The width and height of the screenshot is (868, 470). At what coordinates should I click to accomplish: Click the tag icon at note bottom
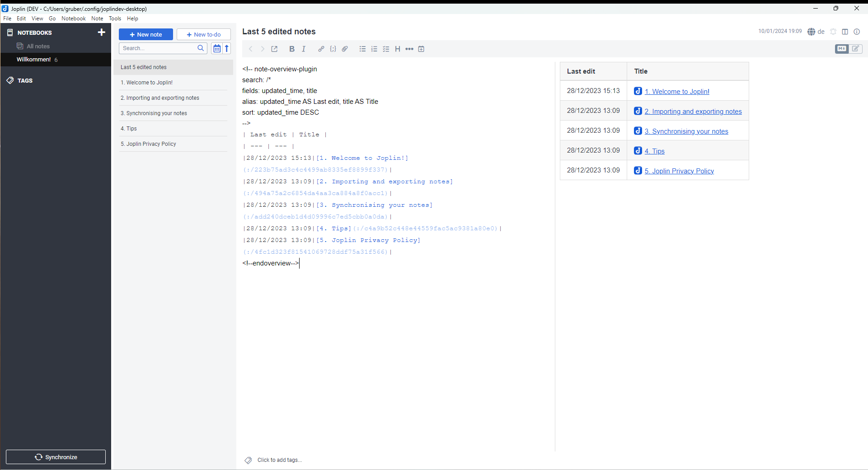pyautogui.click(x=248, y=460)
